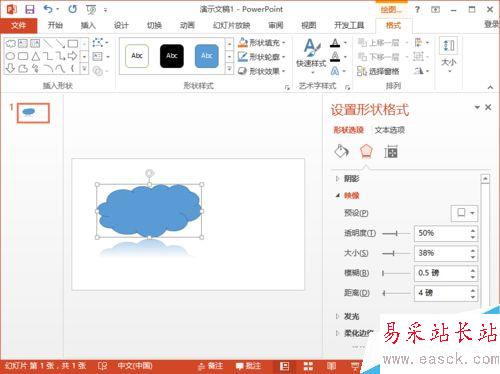This screenshot has width=500, height=374.
Task: Undo the last action
Action: pyautogui.click(x=48, y=9)
